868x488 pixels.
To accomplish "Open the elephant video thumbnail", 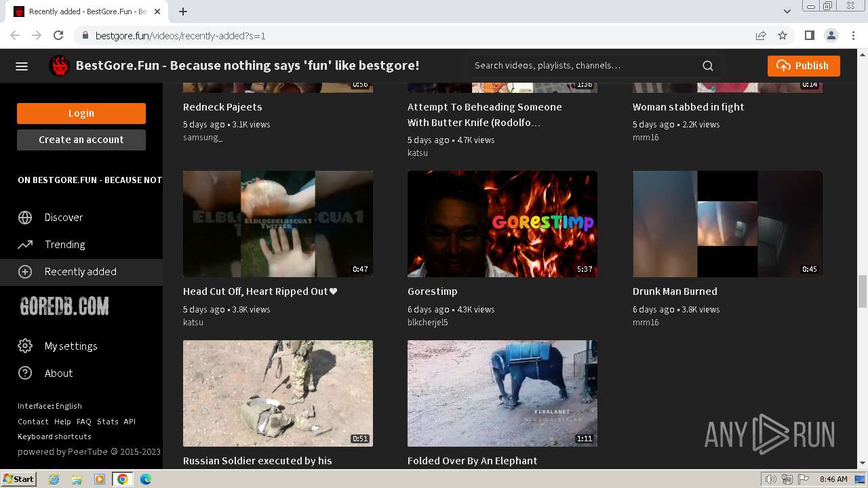I will point(502,393).
